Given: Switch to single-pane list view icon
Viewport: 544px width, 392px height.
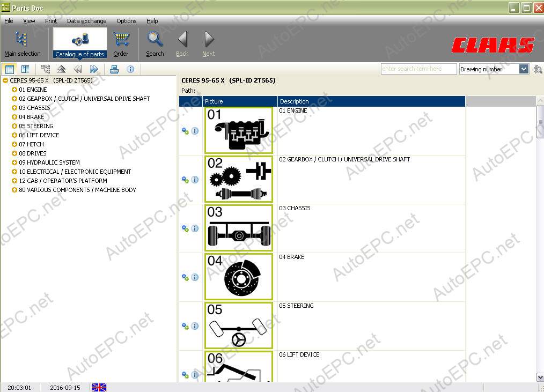Looking at the screenshot, I should point(9,69).
